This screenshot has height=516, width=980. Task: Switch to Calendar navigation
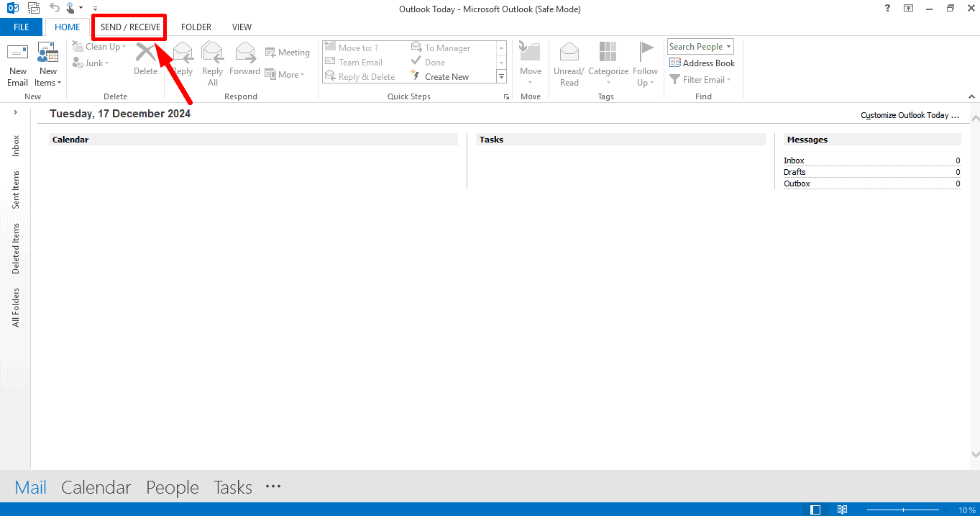click(96, 487)
